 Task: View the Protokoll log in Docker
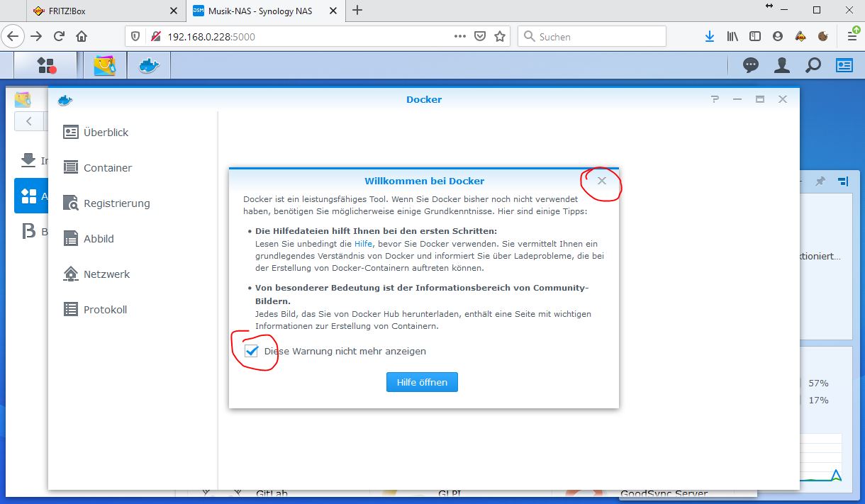coord(106,309)
